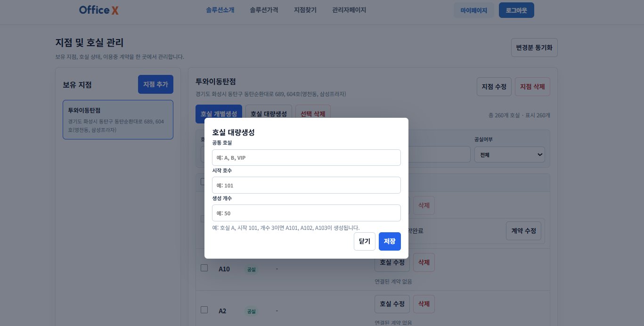Click the 공실 badge in A10 row
Viewport: 644px width, 326px height.
pos(251,269)
